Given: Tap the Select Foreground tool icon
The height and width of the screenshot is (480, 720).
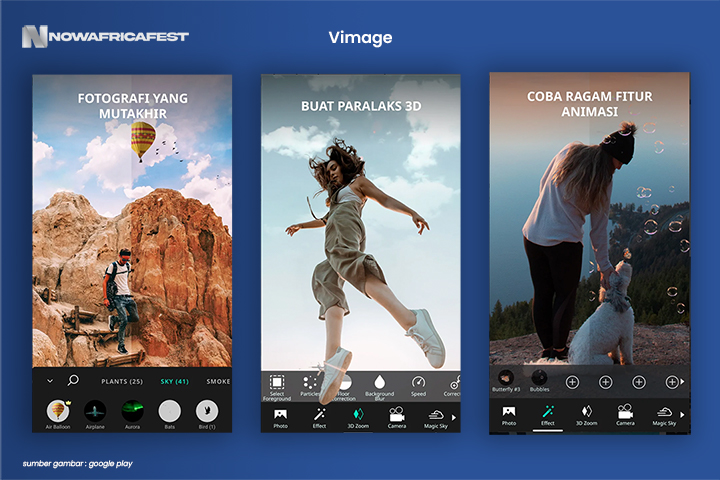Looking at the screenshot, I should (277, 382).
